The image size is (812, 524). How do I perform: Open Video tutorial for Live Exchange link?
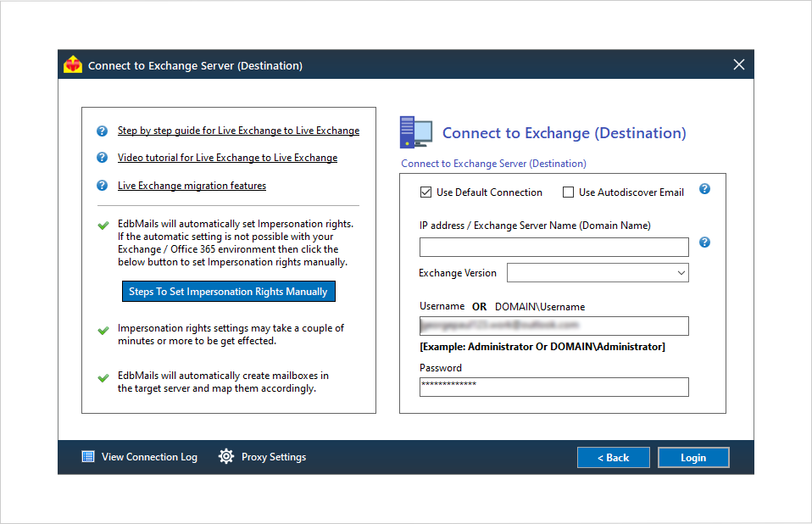tap(227, 158)
